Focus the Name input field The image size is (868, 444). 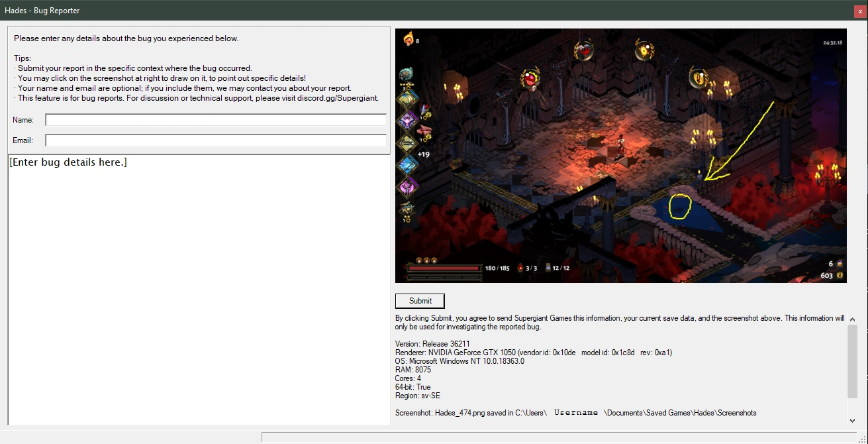click(216, 120)
